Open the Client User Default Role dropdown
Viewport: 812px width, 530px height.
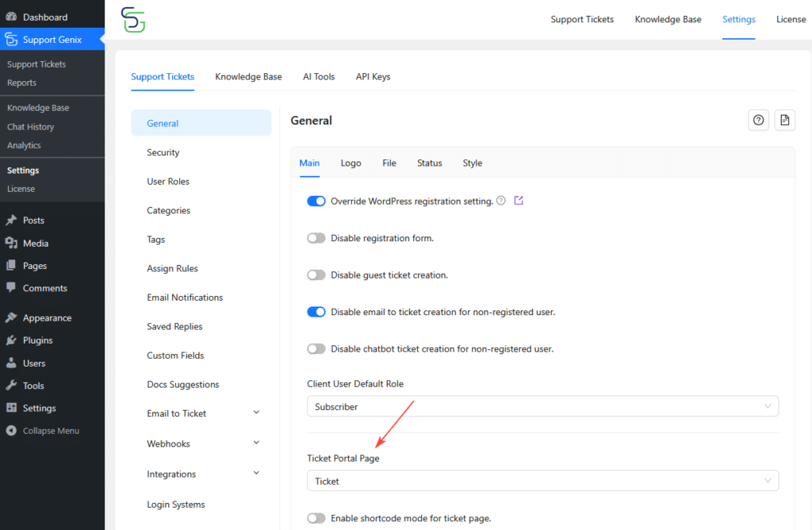click(x=542, y=406)
